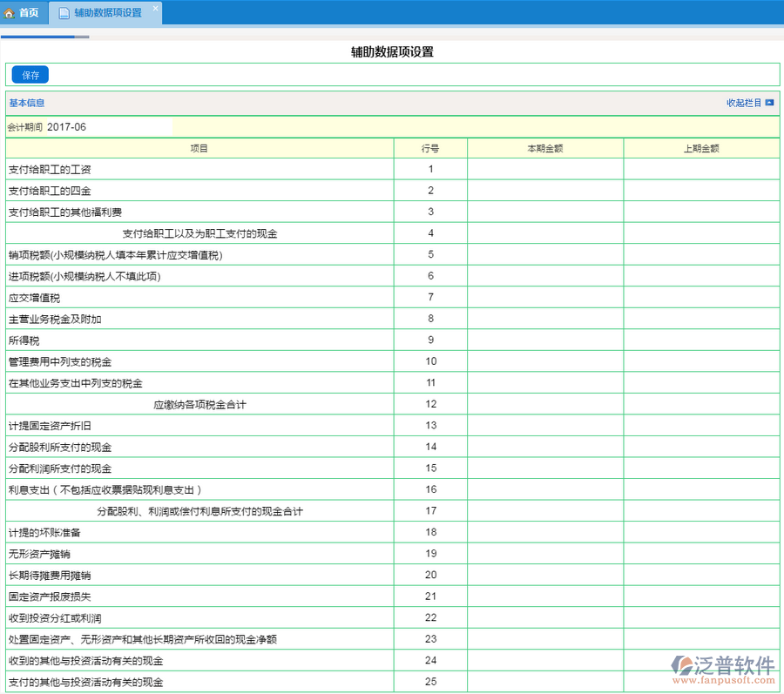The width and height of the screenshot is (784, 694).
Task: Click the document icon on 辅助数据项设置 tab
Action: tap(64, 13)
